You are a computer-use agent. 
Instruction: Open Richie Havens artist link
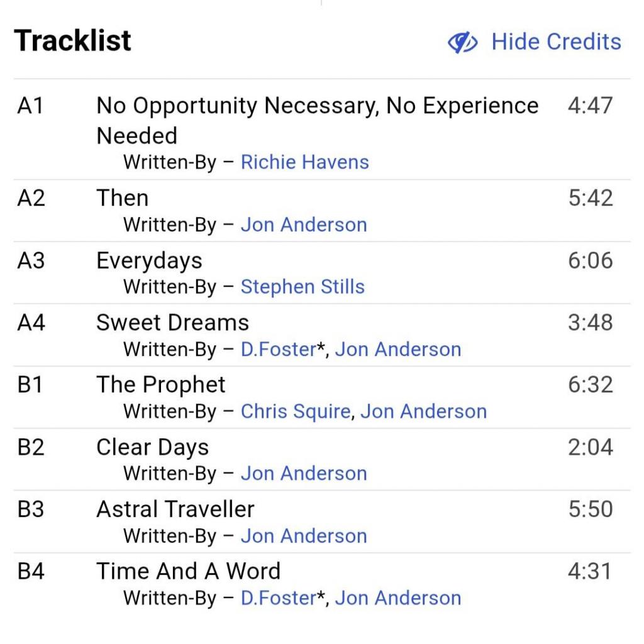click(304, 162)
